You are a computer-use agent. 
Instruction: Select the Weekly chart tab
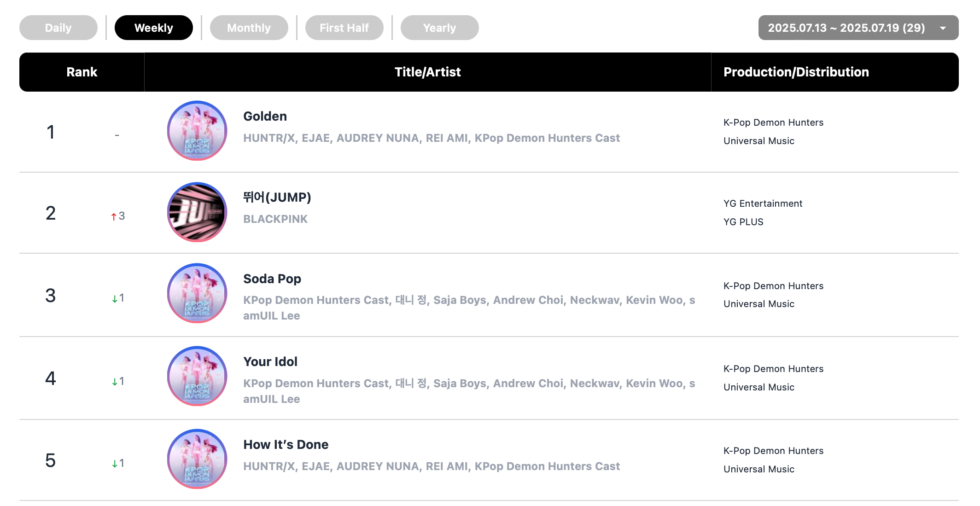pyautogui.click(x=153, y=28)
